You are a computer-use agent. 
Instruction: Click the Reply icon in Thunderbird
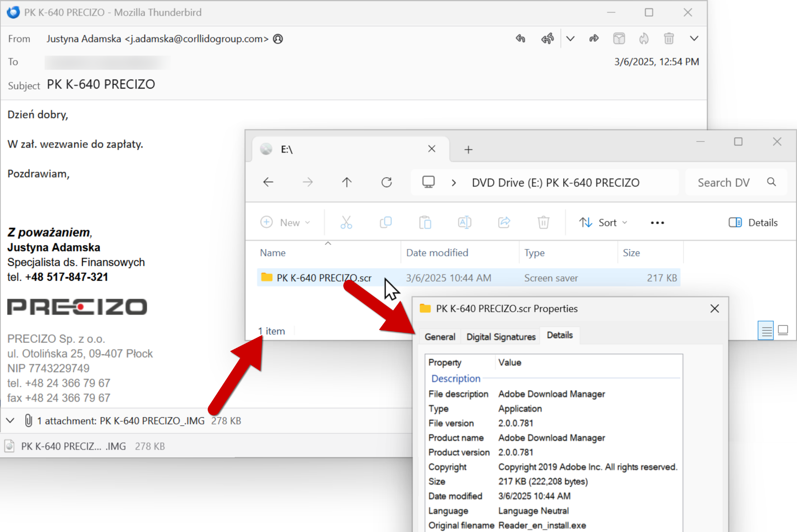point(521,39)
